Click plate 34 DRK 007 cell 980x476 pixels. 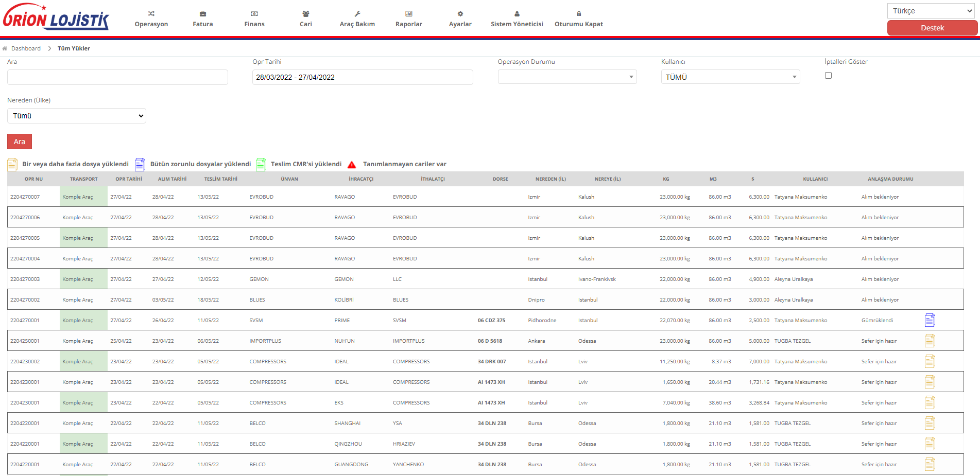pyautogui.click(x=492, y=362)
